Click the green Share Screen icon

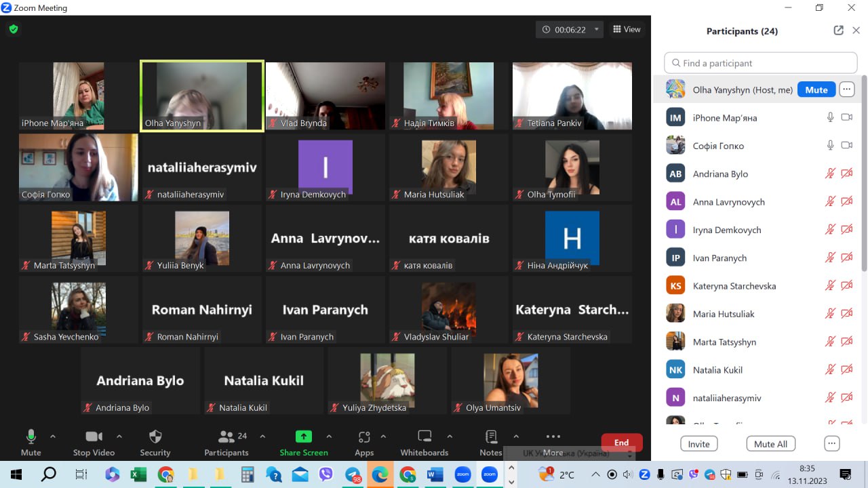304,436
